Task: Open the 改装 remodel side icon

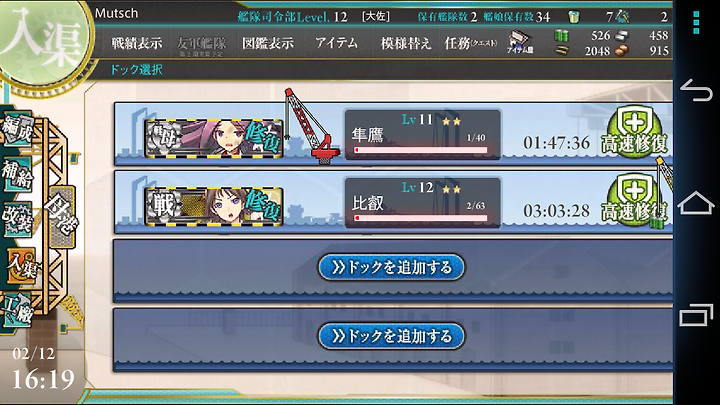Action: 17,219
